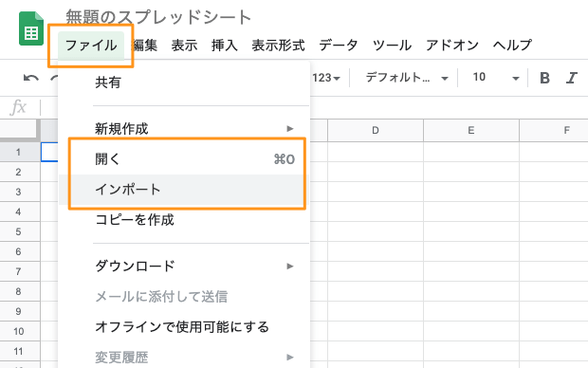588x368 pixels.
Task: Select column D header
Action: coord(376,131)
